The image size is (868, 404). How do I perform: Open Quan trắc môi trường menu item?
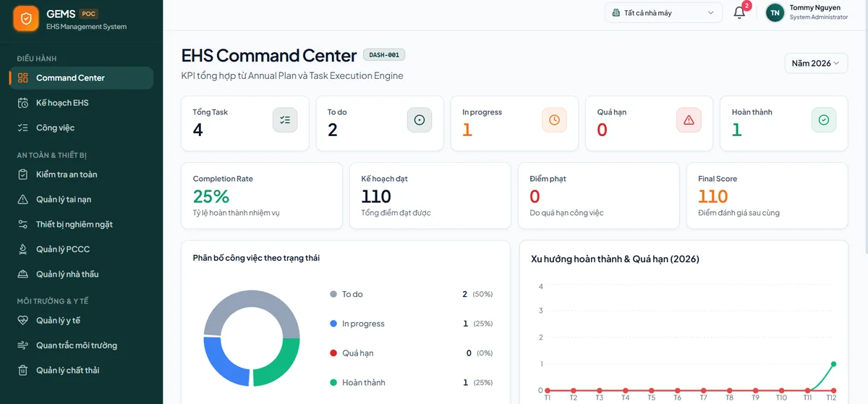(x=81, y=345)
